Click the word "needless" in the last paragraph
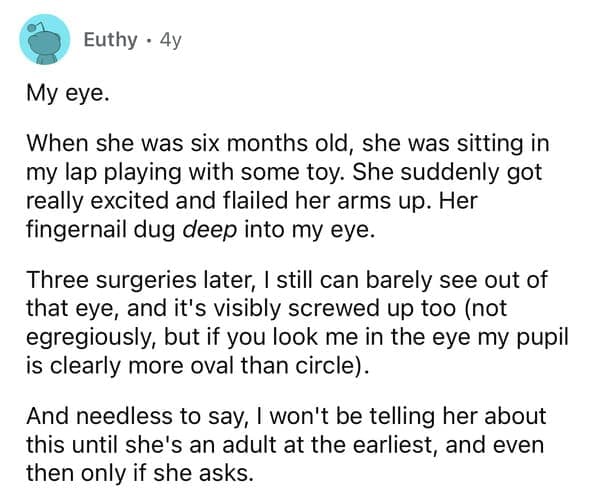This screenshot has height=491, width=599. [124, 416]
